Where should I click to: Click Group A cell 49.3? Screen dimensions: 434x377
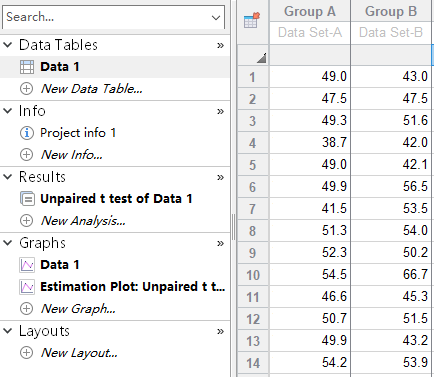[310, 121]
